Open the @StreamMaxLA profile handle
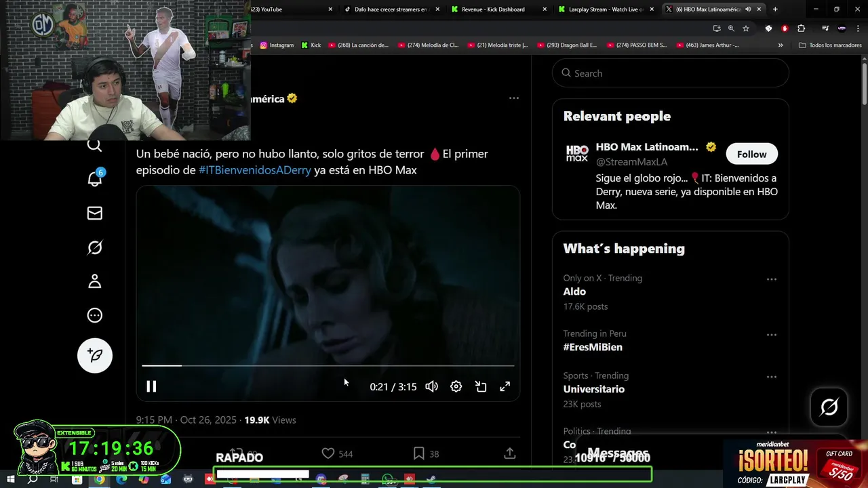Viewport: 868px width, 488px height. pyautogui.click(x=631, y=161)
